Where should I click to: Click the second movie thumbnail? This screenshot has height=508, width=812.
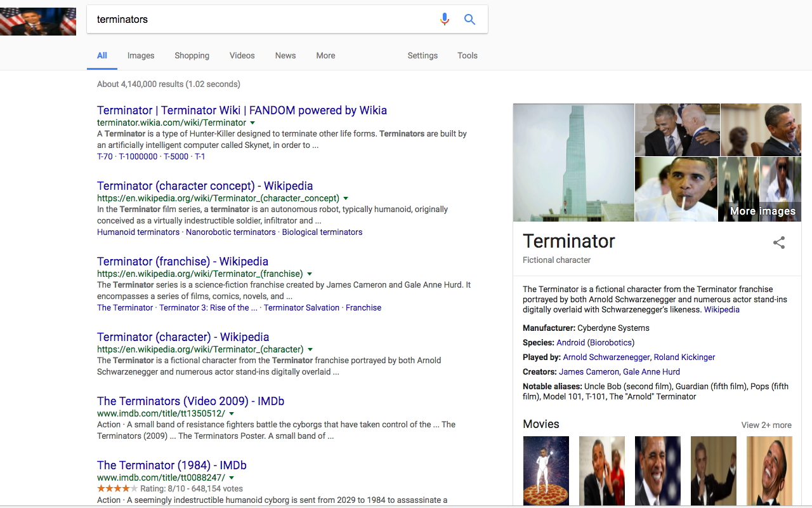point(602,471)
